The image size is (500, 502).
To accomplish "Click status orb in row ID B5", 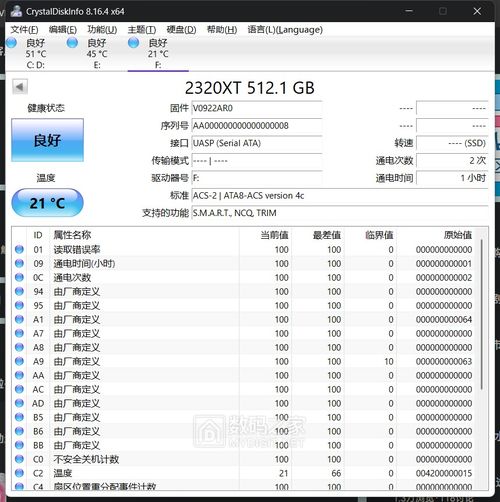I will point(19,417).
